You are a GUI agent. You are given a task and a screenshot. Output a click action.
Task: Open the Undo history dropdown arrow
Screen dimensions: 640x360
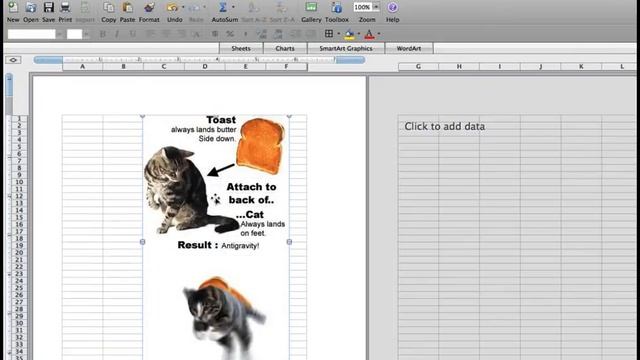pyautogui.click(x=182, y=7)
